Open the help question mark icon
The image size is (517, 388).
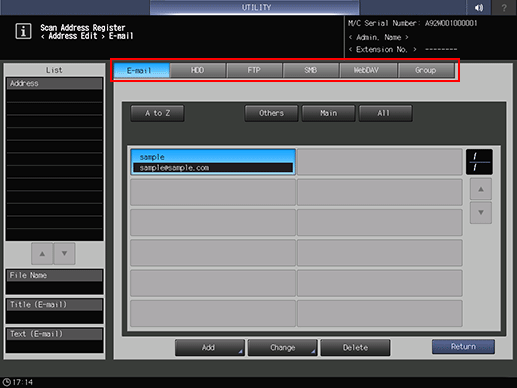(x=504, y=7)
